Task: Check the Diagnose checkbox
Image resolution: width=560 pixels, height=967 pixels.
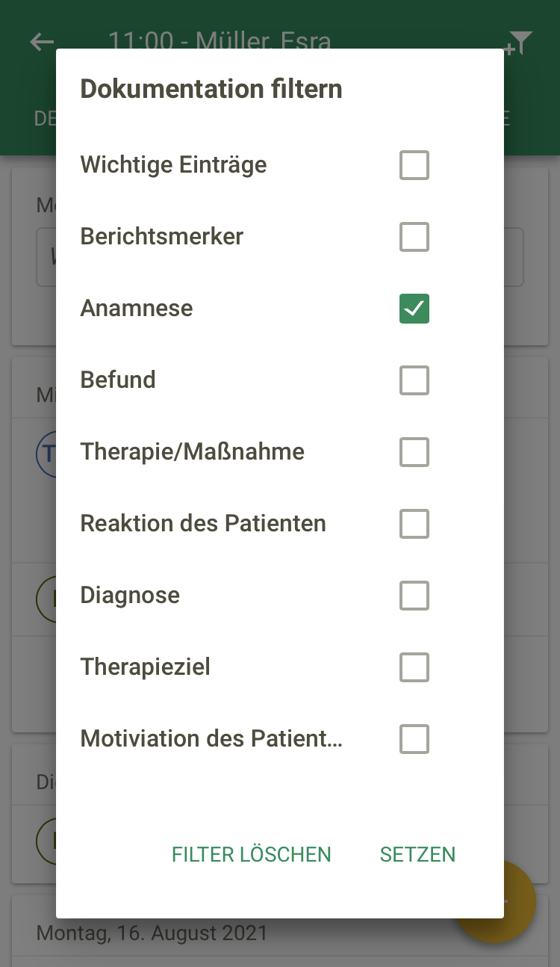Action: pos(414,596)
